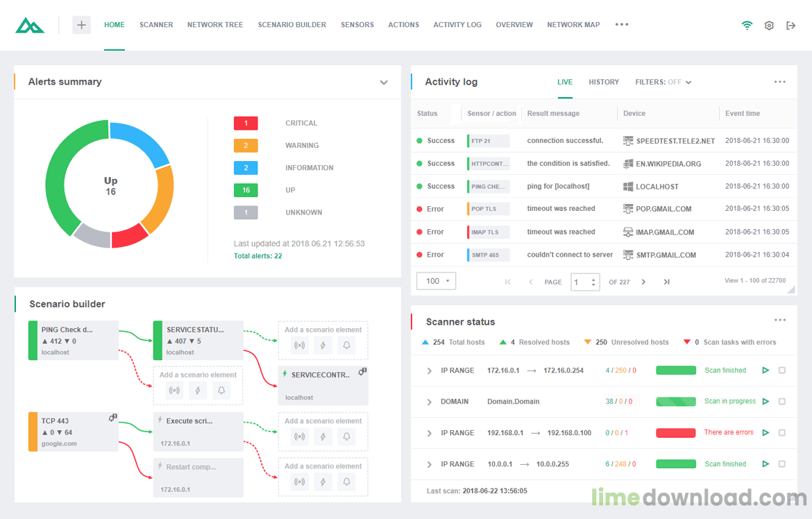812x519 pixels.
Task: Expand the 192.168.0.1 IP range row
Action: click(x=430, y=433)
